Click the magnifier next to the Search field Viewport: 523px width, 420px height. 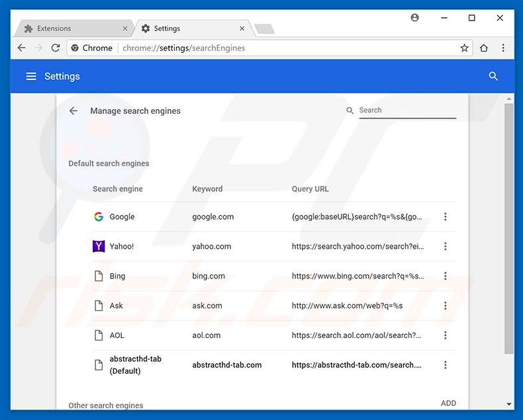(350, 110)
